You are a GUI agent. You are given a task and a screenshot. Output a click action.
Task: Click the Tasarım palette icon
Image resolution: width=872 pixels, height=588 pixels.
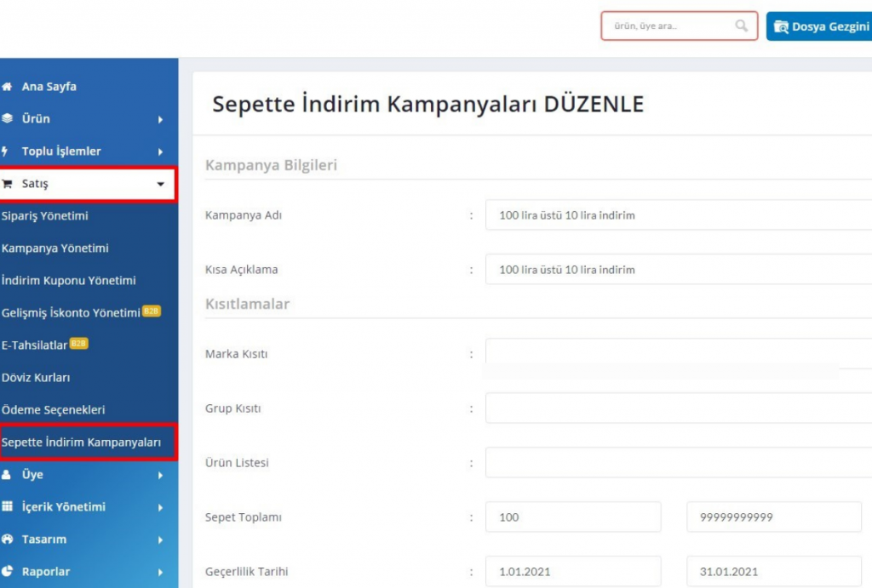[7, 539]
